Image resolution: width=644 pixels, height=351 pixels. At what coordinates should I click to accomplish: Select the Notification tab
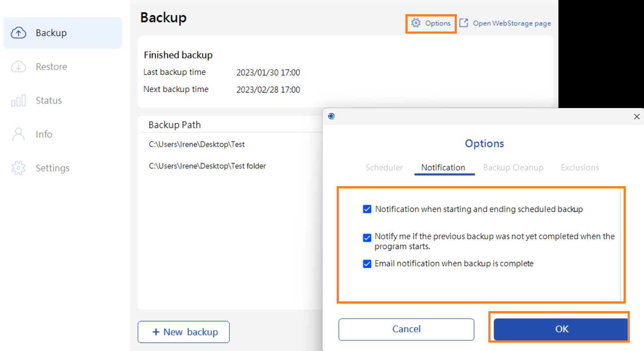(443, 168)
